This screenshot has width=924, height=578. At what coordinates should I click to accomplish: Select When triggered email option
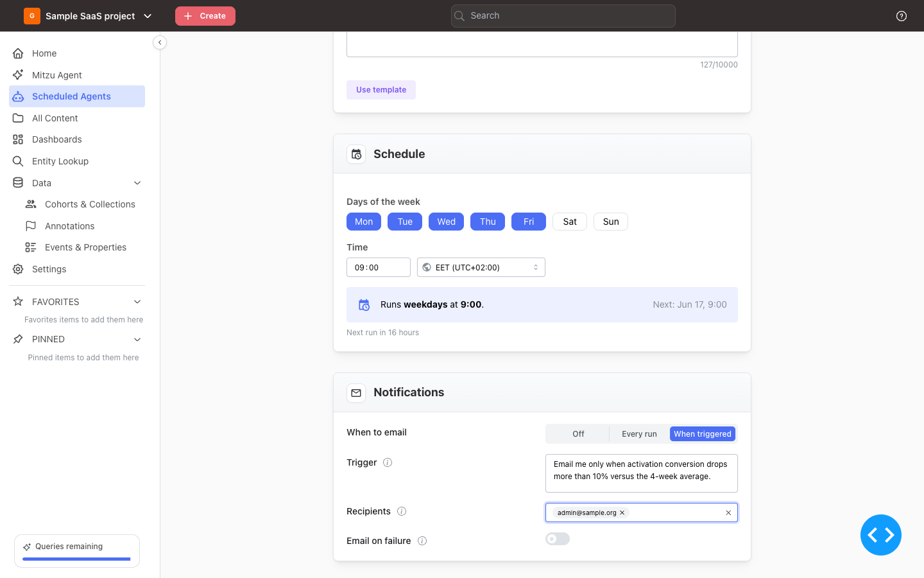click(703, 434)
